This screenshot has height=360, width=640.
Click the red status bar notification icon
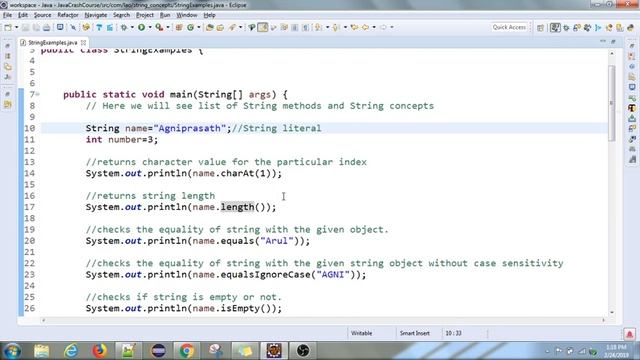click(x=629, y=334)
